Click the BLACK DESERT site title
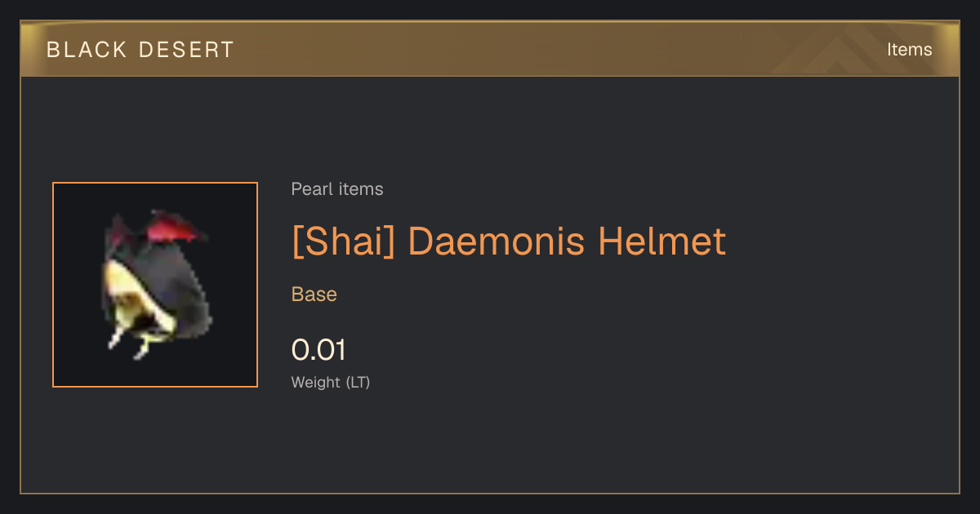980x514 pixels. [x=140, y=50]
